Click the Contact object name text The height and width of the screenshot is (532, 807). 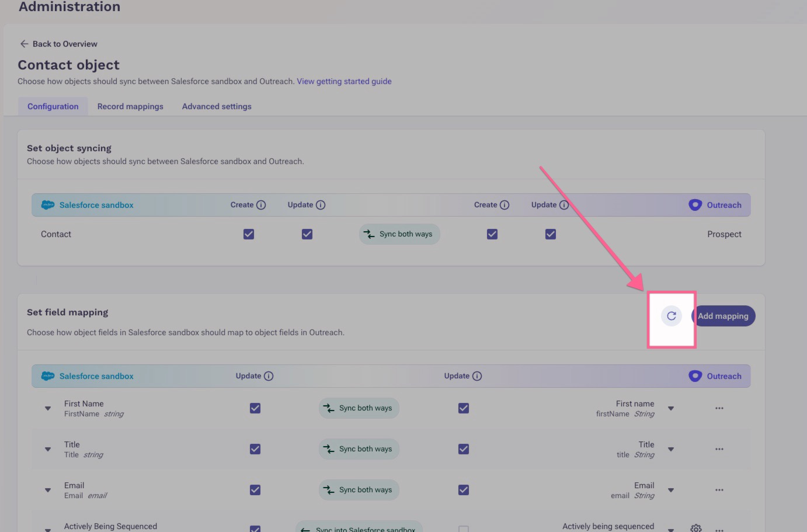(56, 234)
